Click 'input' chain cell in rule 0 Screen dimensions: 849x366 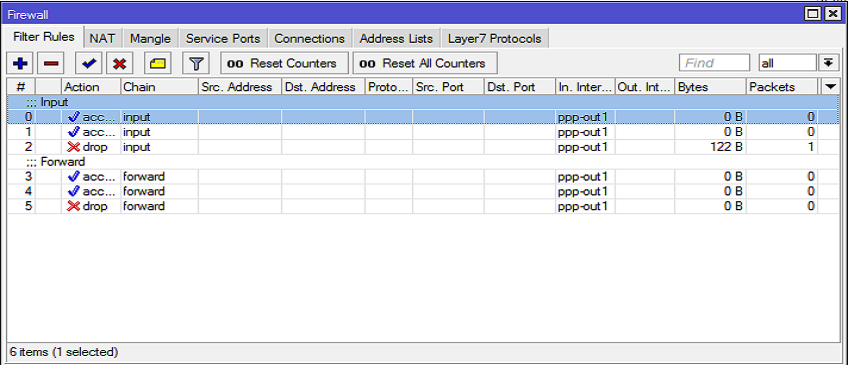159,116
